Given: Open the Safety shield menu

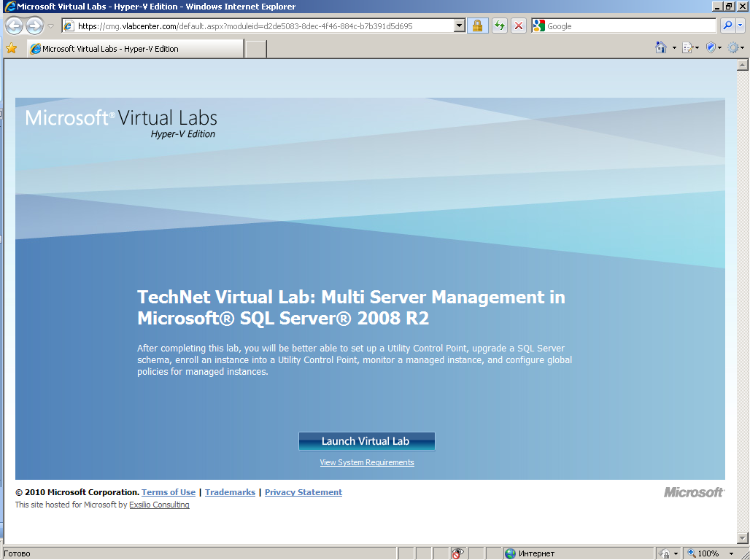Looking at the screenshot, I should tap(711, 47).
